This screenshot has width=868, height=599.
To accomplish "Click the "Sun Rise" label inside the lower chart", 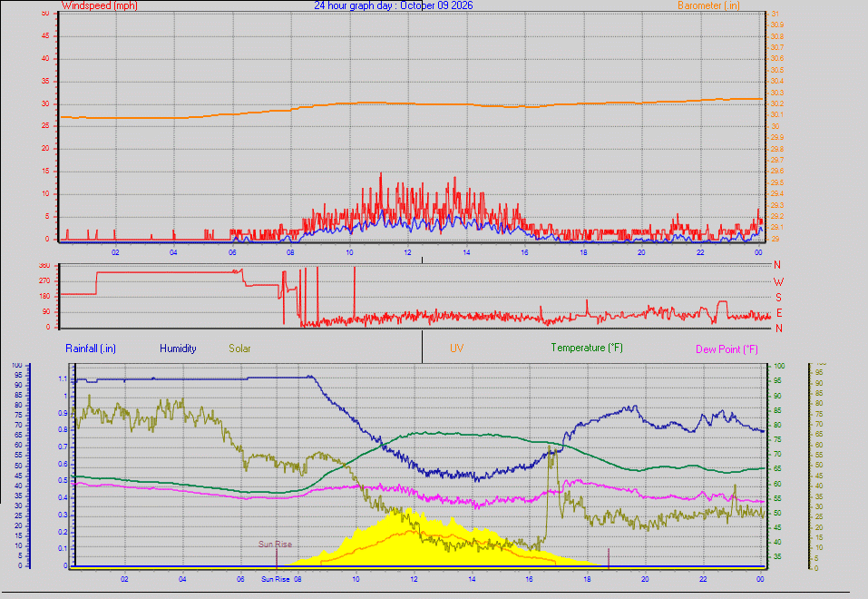I will (x=275, y=545).
